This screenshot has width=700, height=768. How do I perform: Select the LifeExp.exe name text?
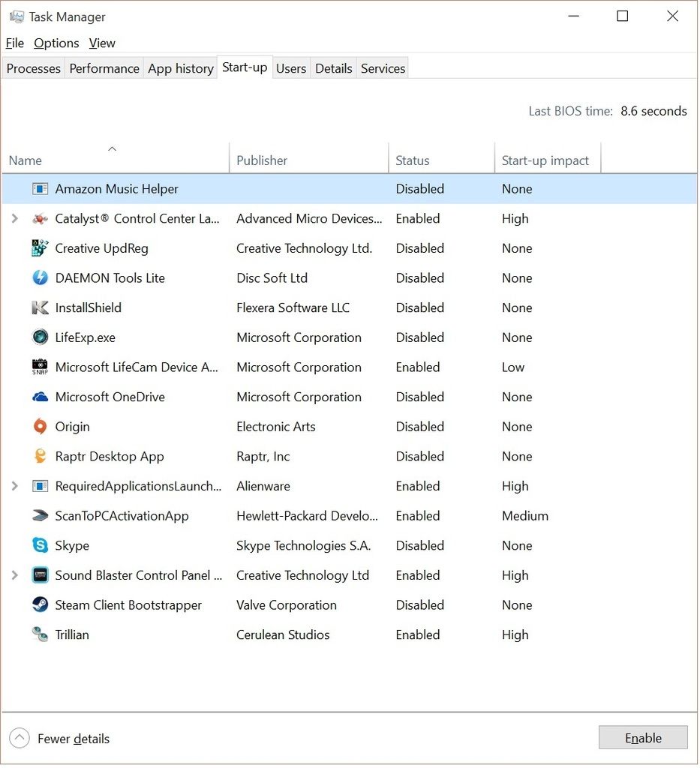click(x=86, y=337)
